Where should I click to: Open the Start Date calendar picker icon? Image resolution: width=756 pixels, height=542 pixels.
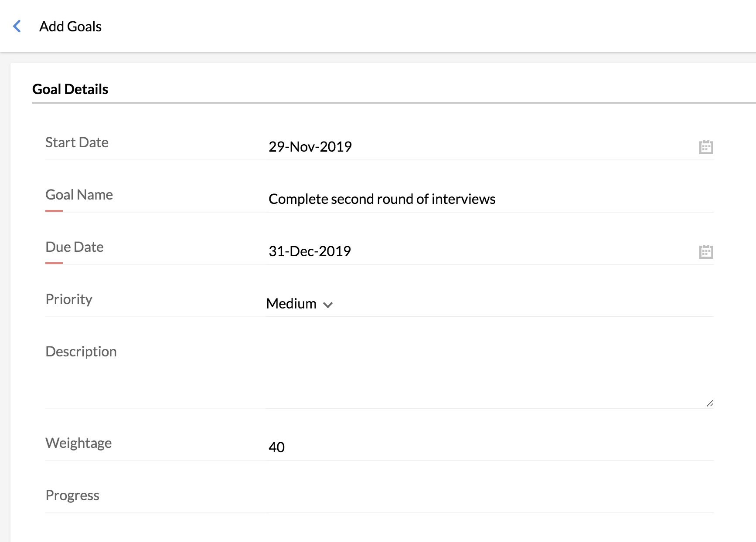[706, 147]
